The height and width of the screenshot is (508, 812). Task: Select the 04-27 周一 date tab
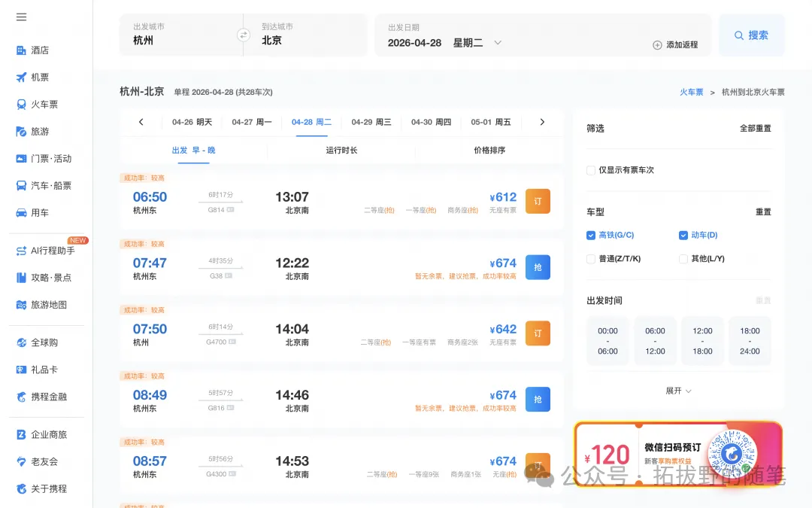click(x=252, y=123)
